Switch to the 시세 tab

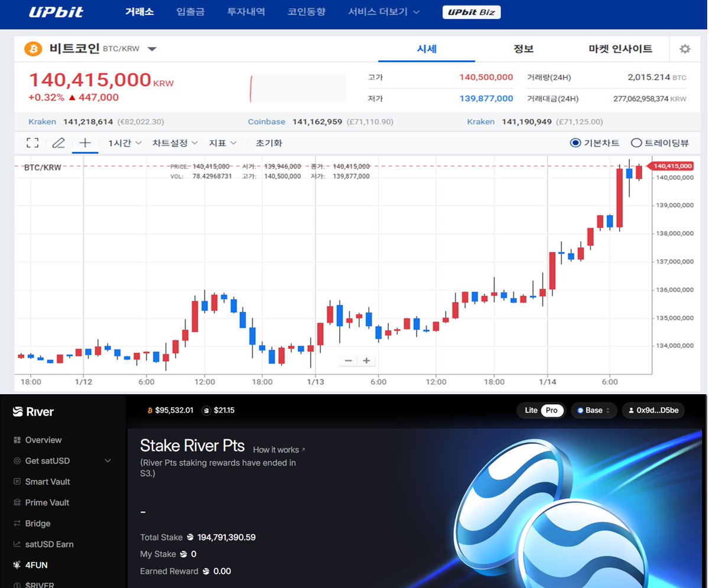[x=427, y=49]
